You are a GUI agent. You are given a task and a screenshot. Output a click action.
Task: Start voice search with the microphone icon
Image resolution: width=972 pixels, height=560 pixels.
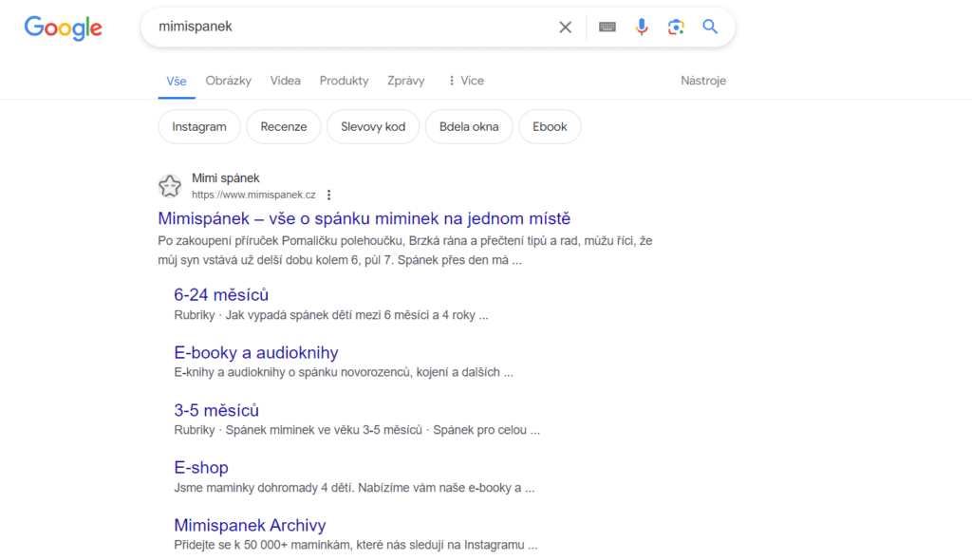[x=642, y=28]
